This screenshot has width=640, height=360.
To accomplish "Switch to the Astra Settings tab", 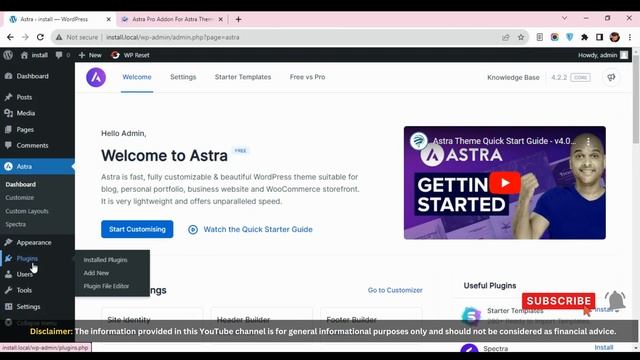I will tap(183, 77).
